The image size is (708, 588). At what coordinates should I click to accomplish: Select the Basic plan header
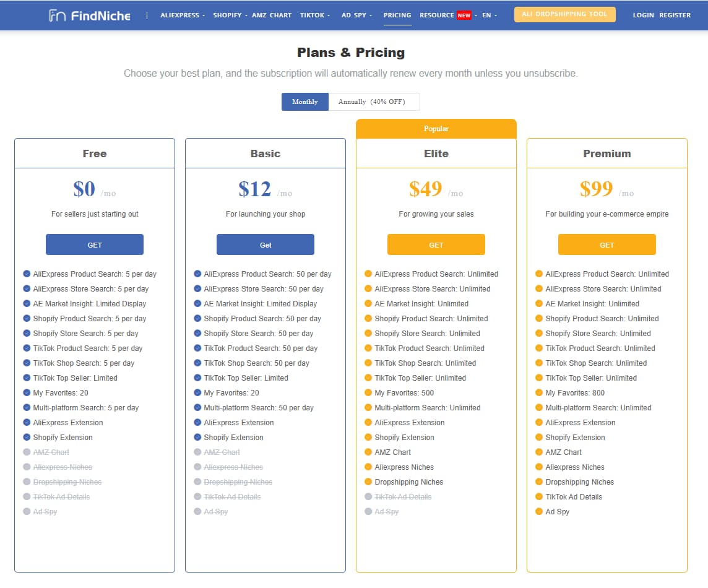(x=265, y=153)
